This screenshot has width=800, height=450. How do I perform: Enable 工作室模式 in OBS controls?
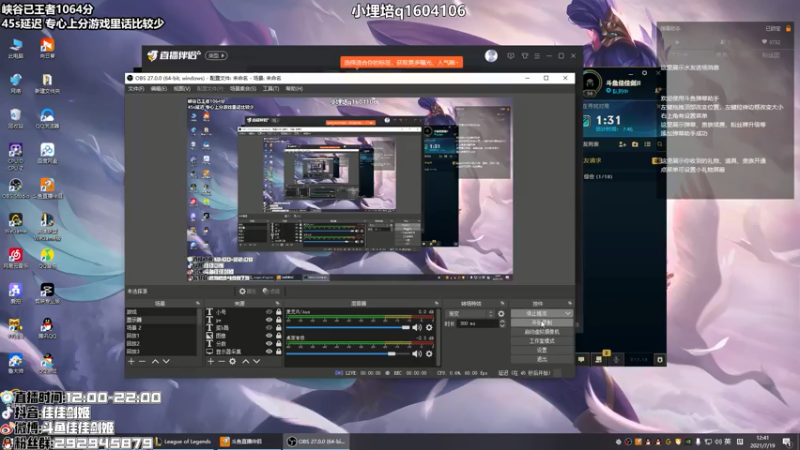click(x=541, y=341)
